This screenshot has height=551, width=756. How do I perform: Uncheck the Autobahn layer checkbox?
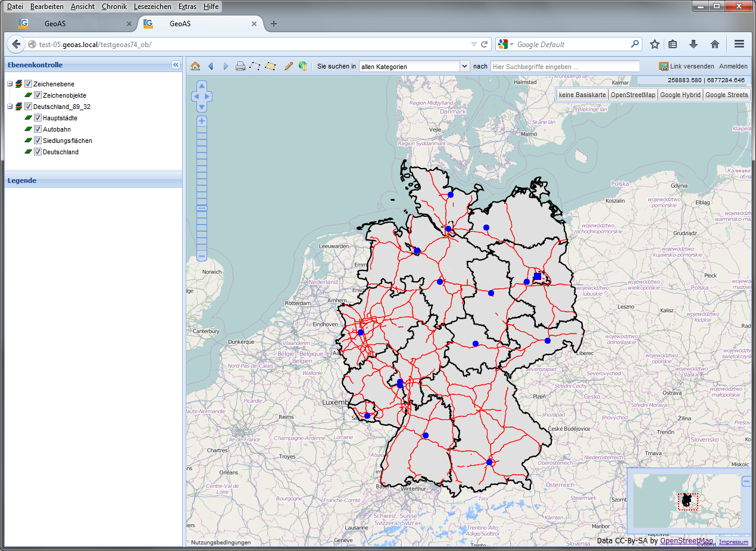38,129
